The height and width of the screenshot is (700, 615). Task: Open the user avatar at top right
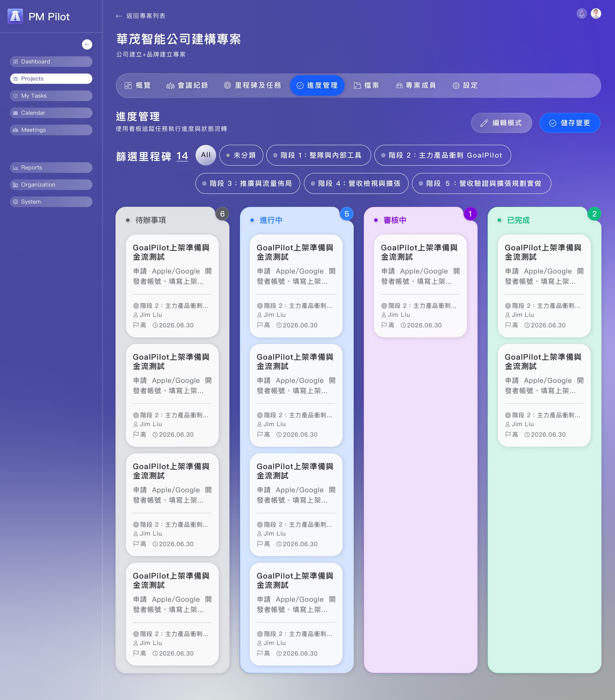coord(595,14)
